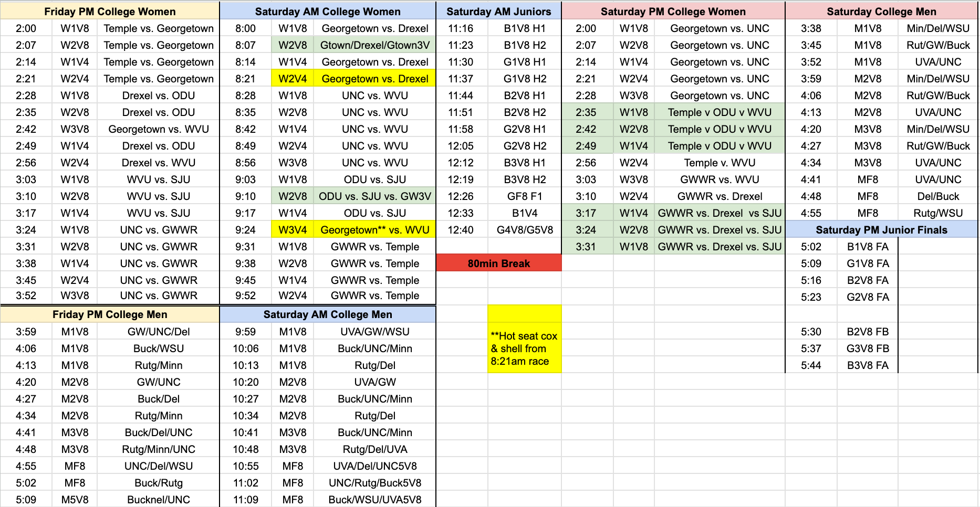Screen dimensions: 980x507
Task: Click the Saturday PM College Women header
Action: point(673,12)
